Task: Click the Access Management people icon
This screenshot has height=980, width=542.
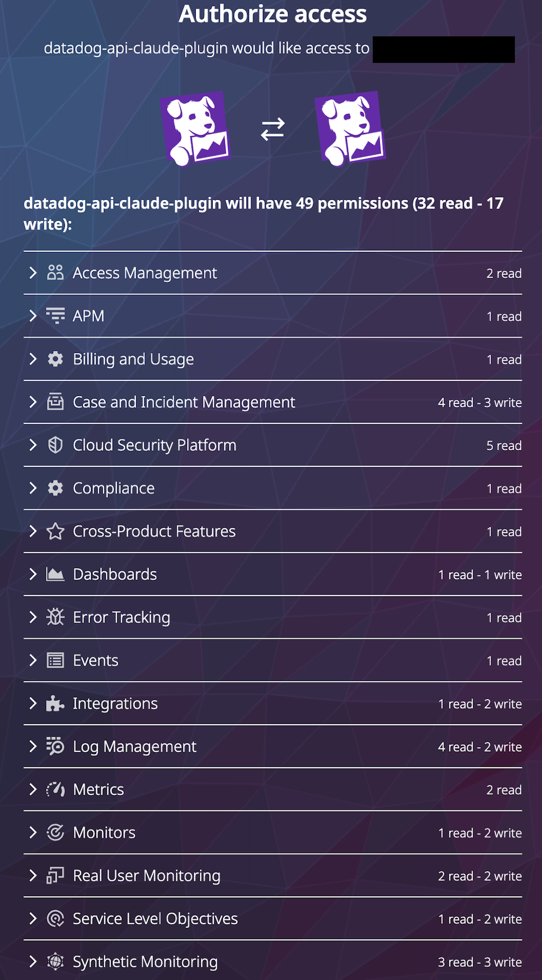Action: [x=55, y=273]
